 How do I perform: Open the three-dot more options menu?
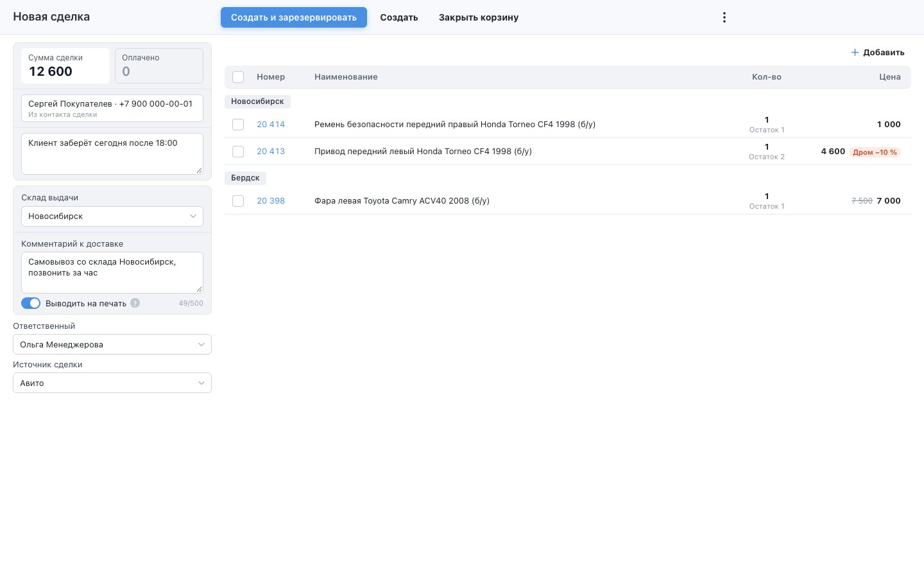coord(724,17)
